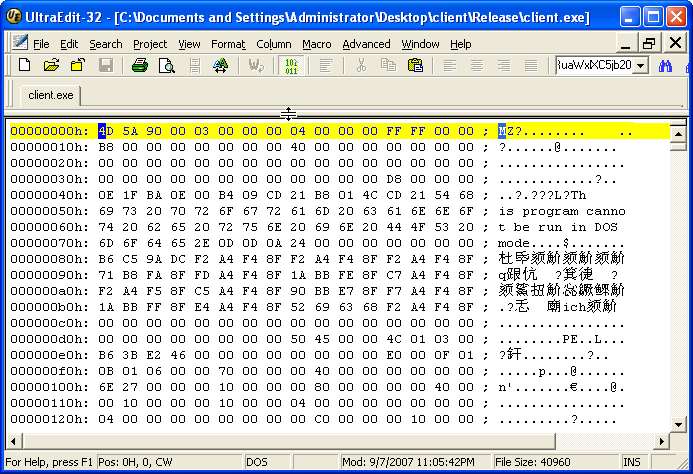Open the File menu
Screen dimensions: 693x474
pos(41,44)
